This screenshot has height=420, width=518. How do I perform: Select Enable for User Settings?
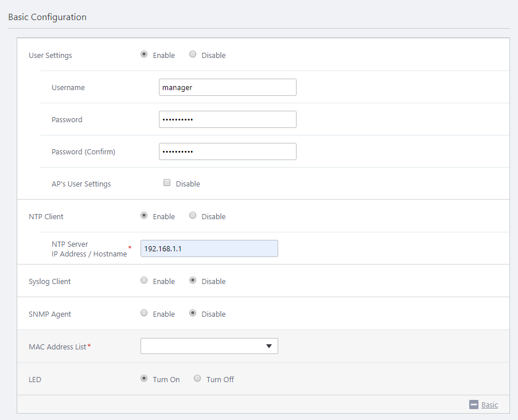(x=144, y=55)
